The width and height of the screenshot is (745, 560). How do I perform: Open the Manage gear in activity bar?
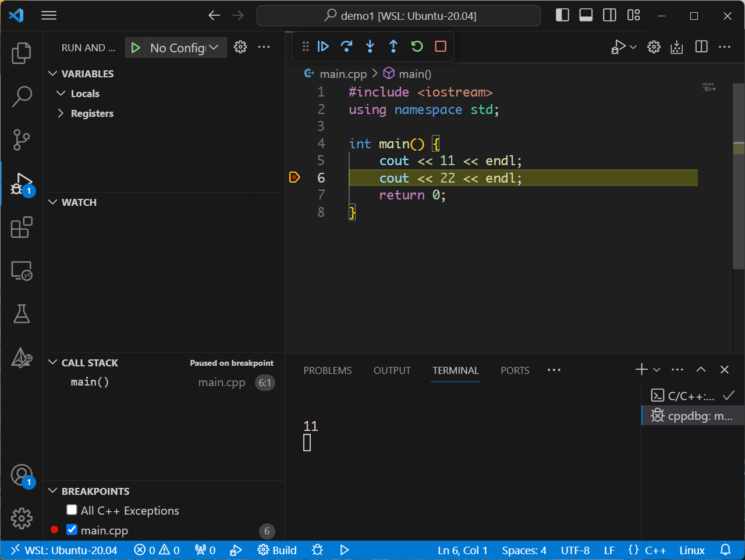coord(22,518)
